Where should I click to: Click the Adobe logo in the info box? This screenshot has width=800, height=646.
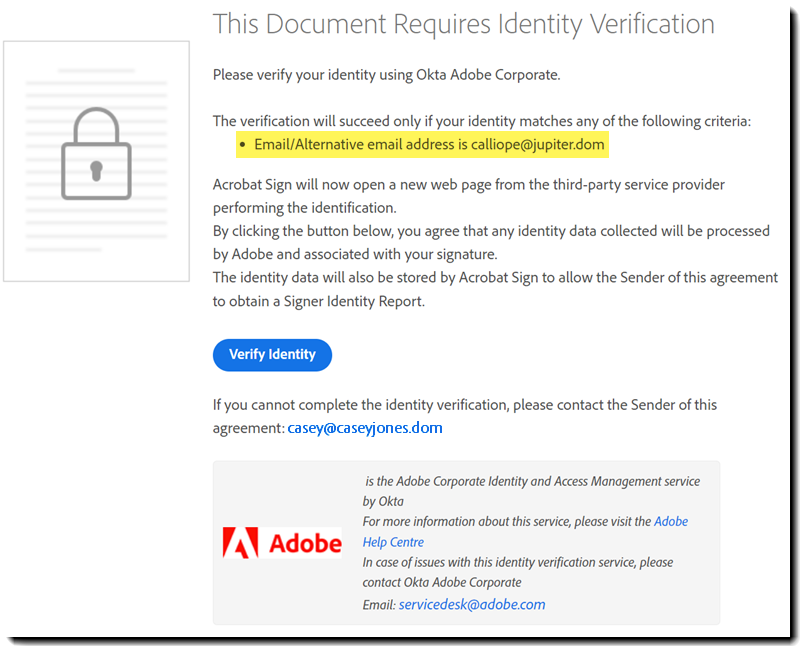coord(281,543)
